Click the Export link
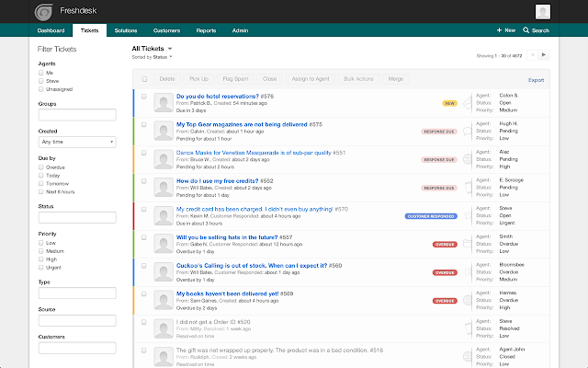Image resolution: width=588 pixels, height=368 pixels. tap(536, 80)
